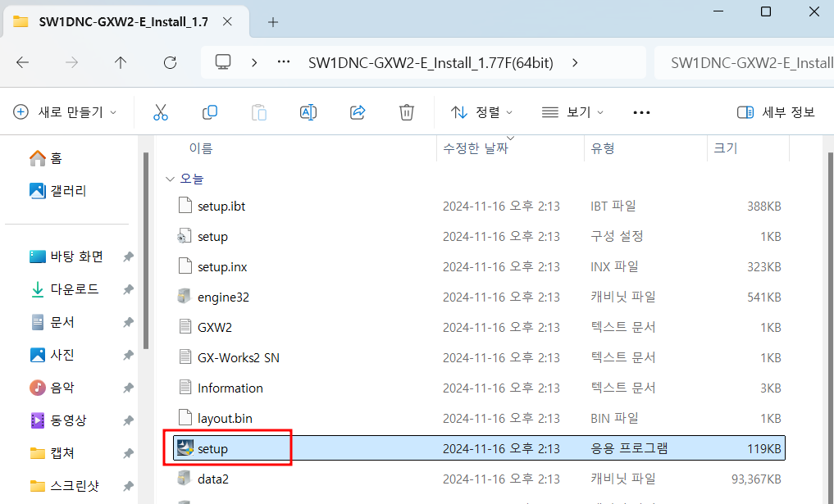Select the GXW2 text document
The image size is (834, 504).
tap(215, 328)
